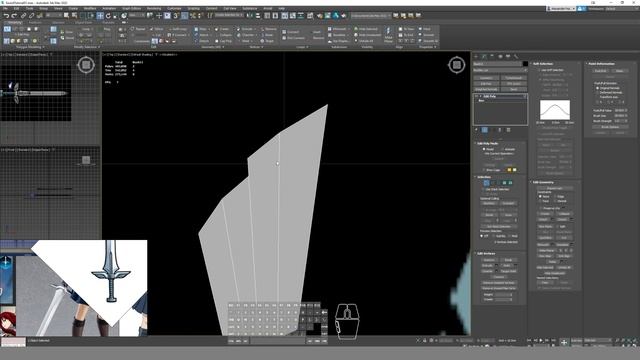Open the Utilities command panel tab
This screenshot has width=640, height=360.
point(516,56)
